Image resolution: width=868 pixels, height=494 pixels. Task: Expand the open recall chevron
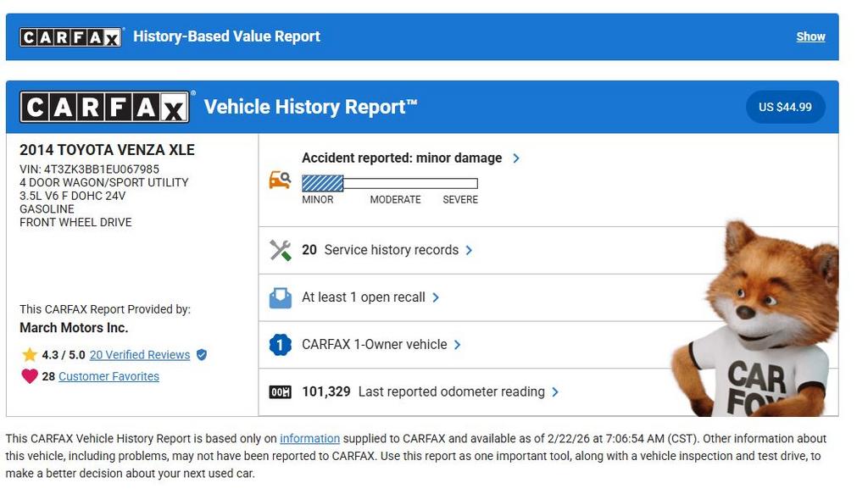coord(436,297)
